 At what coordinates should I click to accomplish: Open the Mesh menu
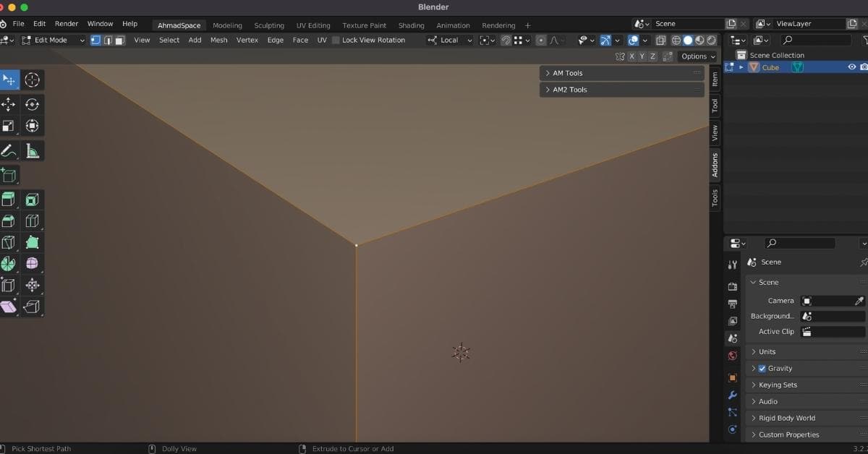tap(218, 40)
